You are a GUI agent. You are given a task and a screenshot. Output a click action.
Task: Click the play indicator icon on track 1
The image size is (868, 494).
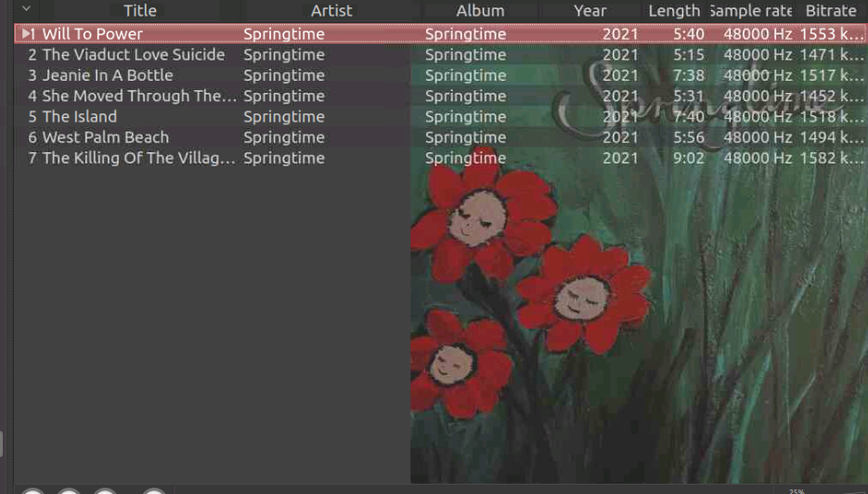[x=26, y=33]
